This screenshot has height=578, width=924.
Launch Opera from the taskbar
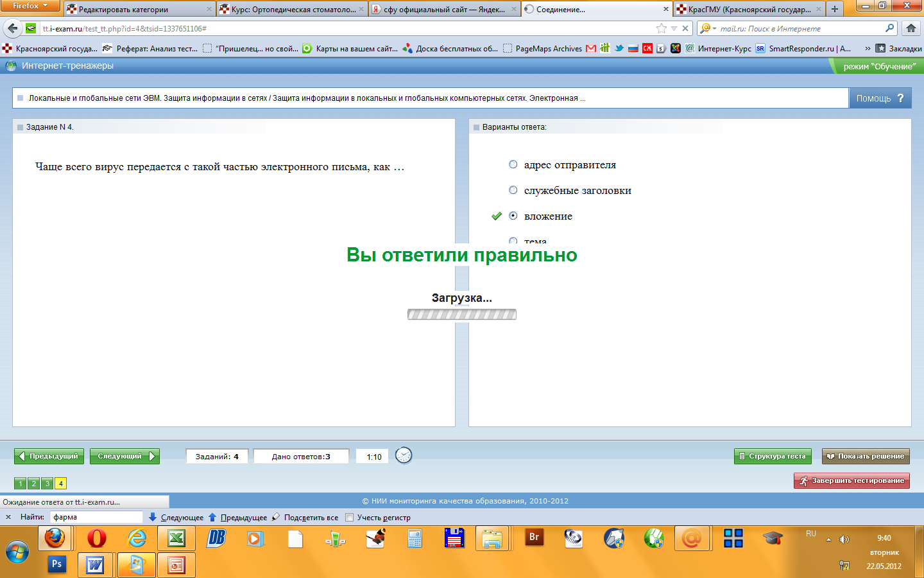[x=97, y=538]
